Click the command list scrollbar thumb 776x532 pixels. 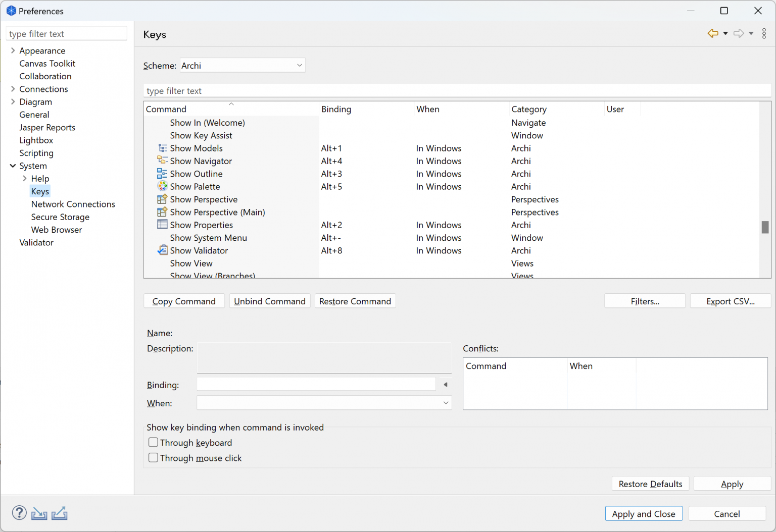(x=764, y=227)
